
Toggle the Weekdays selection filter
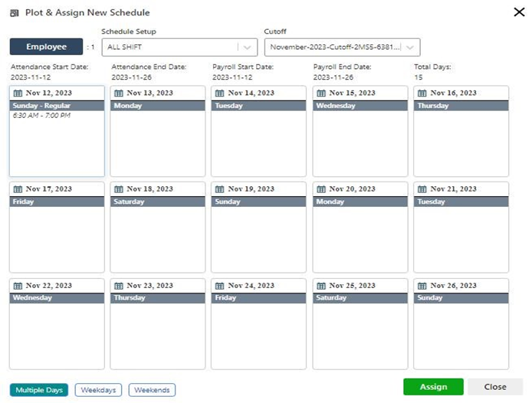(99, 390)
